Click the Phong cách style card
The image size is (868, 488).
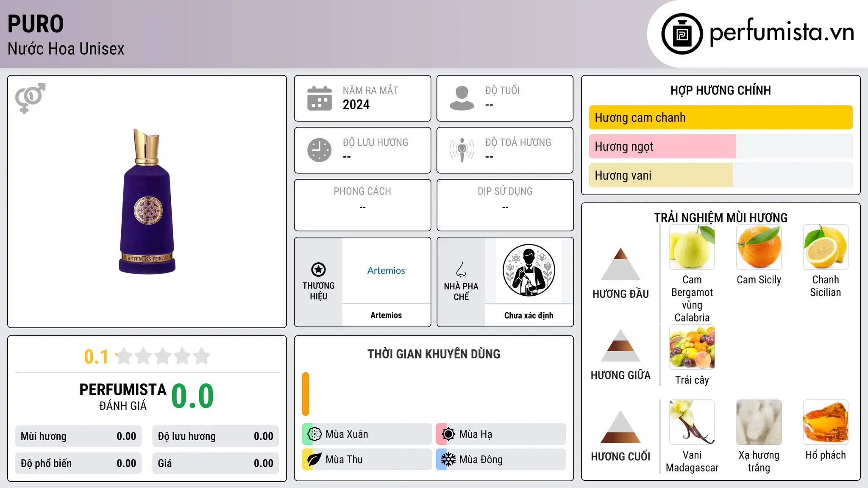pyautogui.click(x=362, y=205)
